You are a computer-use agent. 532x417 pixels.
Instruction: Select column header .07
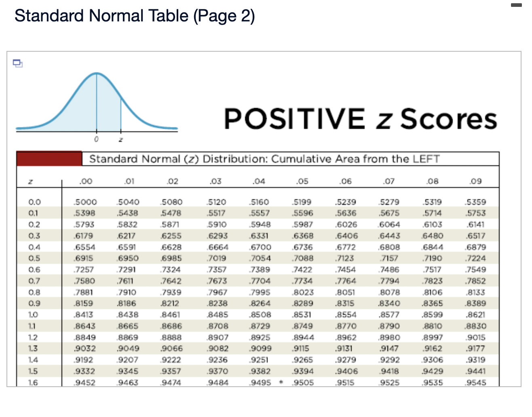[388, 181]
